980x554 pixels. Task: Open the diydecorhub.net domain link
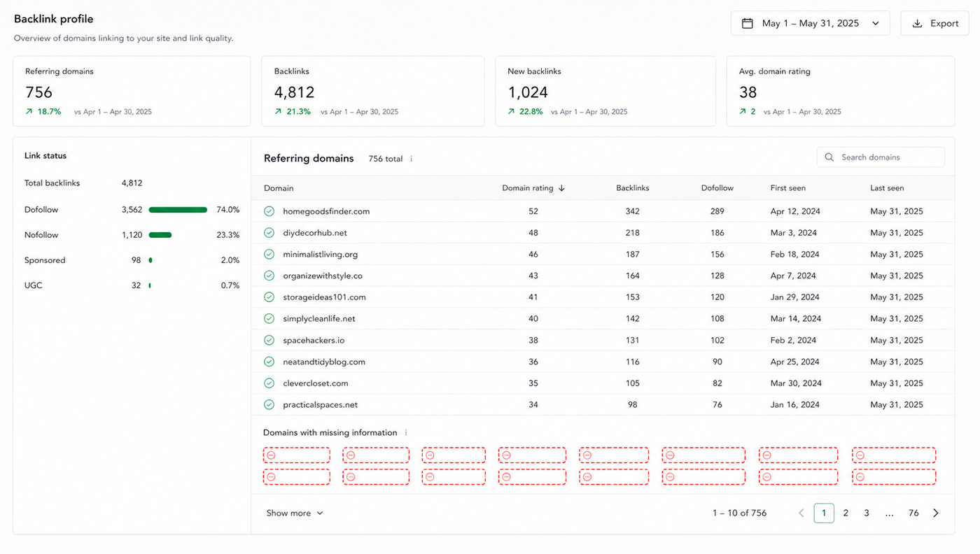pos(315,233)
